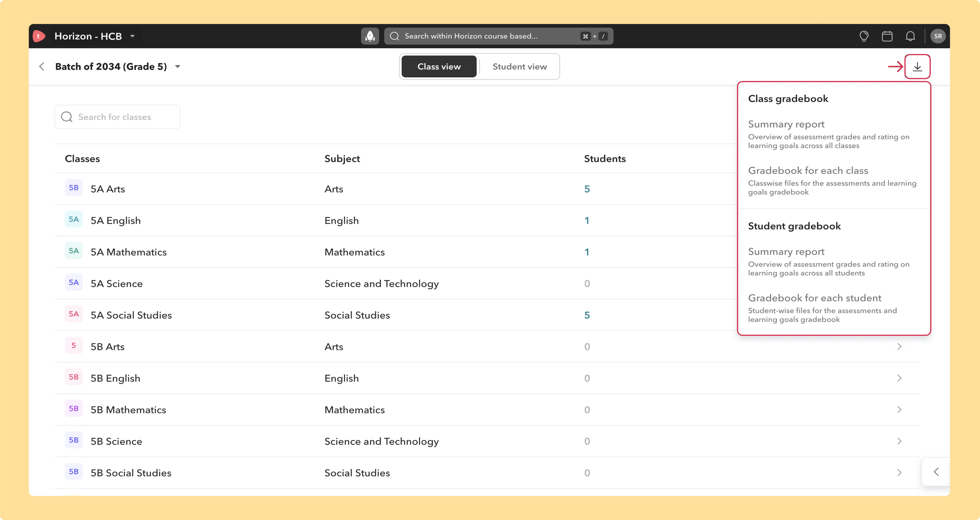The width and height of the screenshot is (980, 520).
Task: Click the 5B badge beside 5B Social Studies
Action: (x=74, y=472)
